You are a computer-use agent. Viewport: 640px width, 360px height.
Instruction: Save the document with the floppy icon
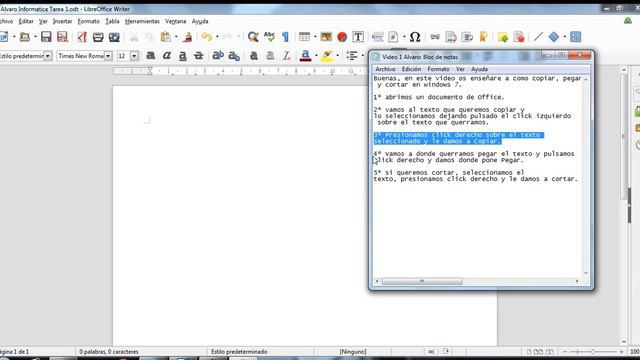tap(46, 37)
